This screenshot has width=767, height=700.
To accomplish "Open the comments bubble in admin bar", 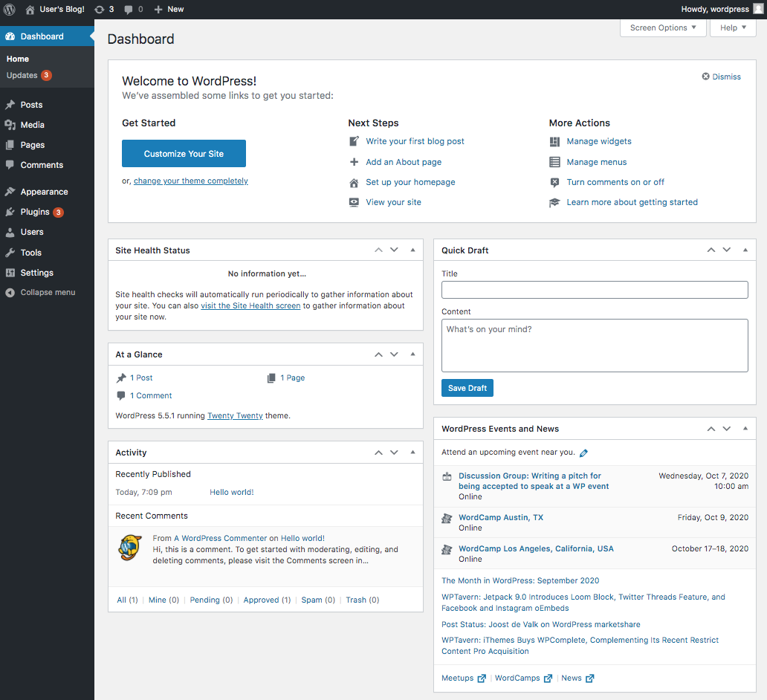I will (x=129, y=10).
